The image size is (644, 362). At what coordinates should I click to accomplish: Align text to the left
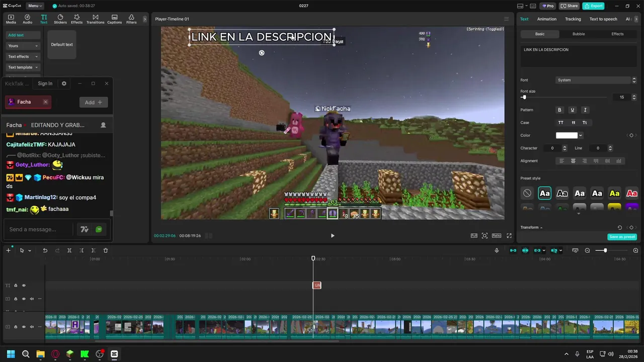pyautogui.click(x=561, y=161)
